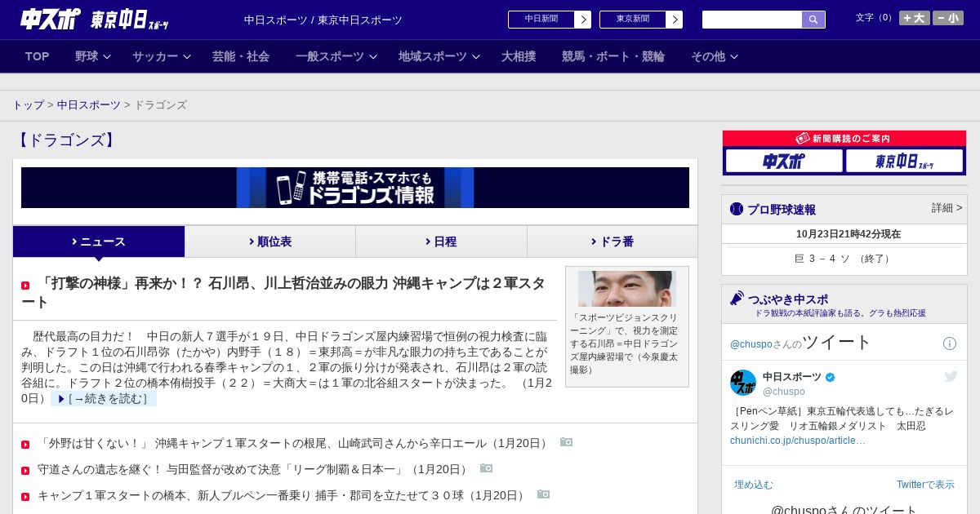
Task: Expand the 地域スポーツ dropdown menu
Action: (x=439, y=56)
